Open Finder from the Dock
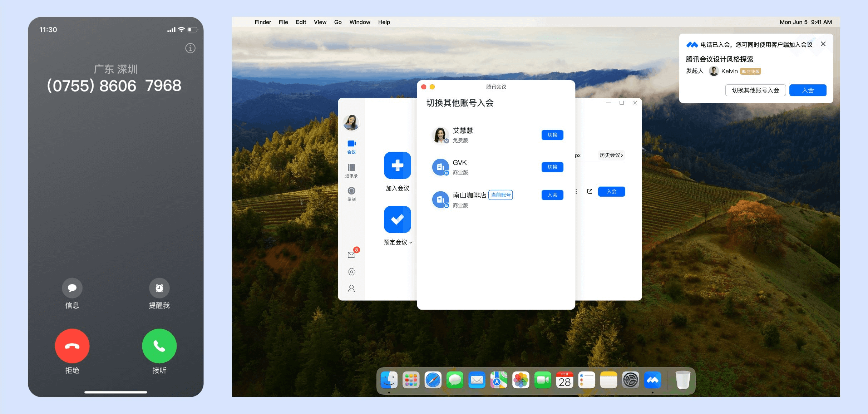Viewport: 868px width, 414px height. pos(389,380)
